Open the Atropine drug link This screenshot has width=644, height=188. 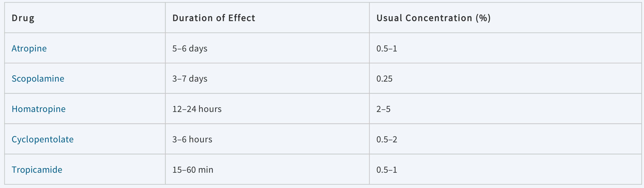(x=29, y=48)
